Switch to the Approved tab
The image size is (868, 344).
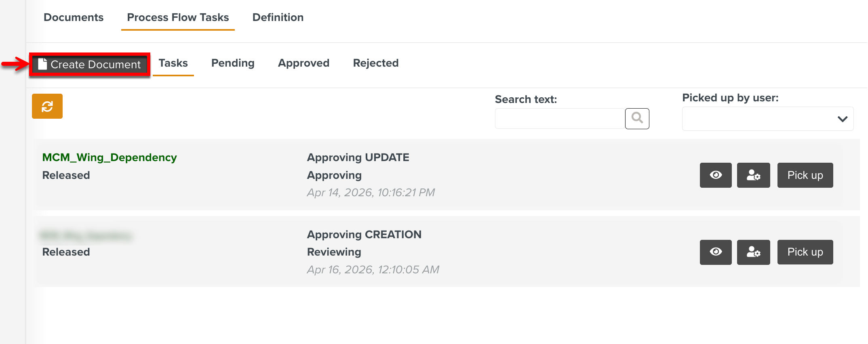[303, 63]
